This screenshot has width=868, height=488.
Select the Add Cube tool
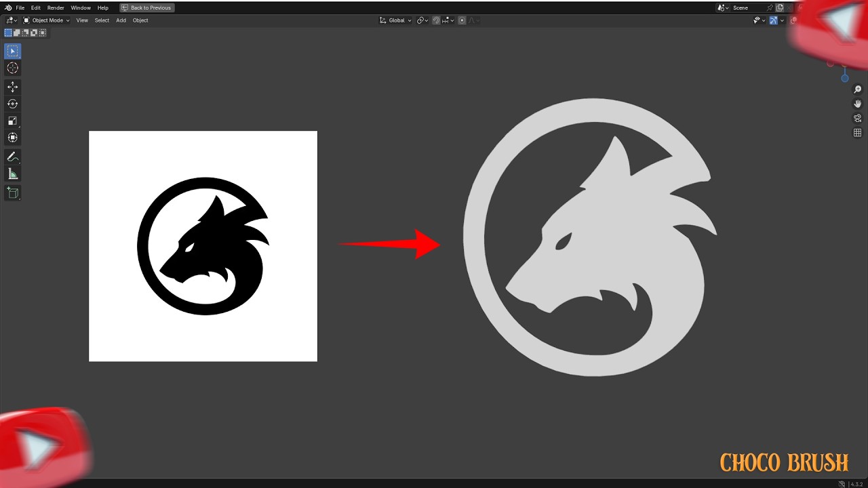(x=12, y=192)
